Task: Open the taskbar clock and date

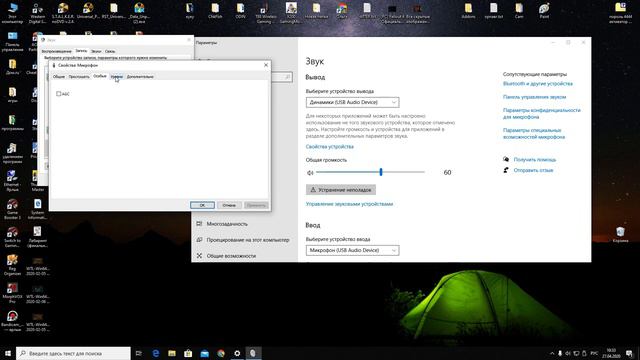Action: [611, 353]
